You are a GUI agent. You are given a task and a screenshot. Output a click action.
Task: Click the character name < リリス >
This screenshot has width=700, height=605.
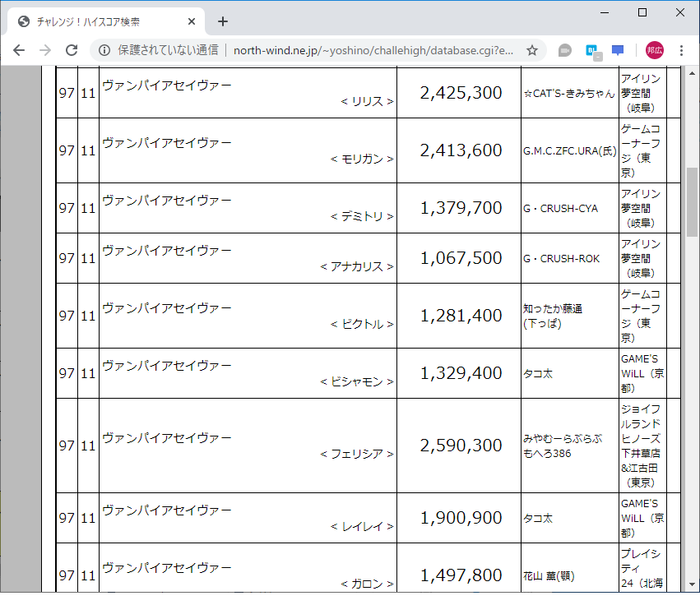tap(367, 101)
